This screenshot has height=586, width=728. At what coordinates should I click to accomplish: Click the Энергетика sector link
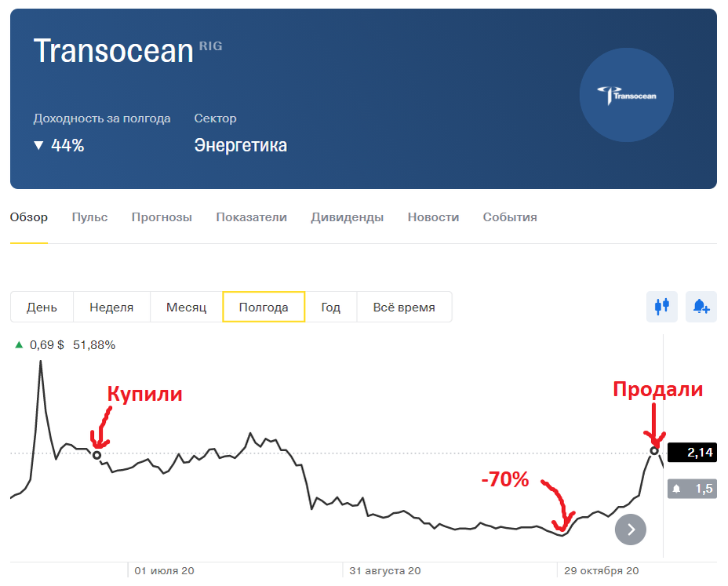(241, 145)
